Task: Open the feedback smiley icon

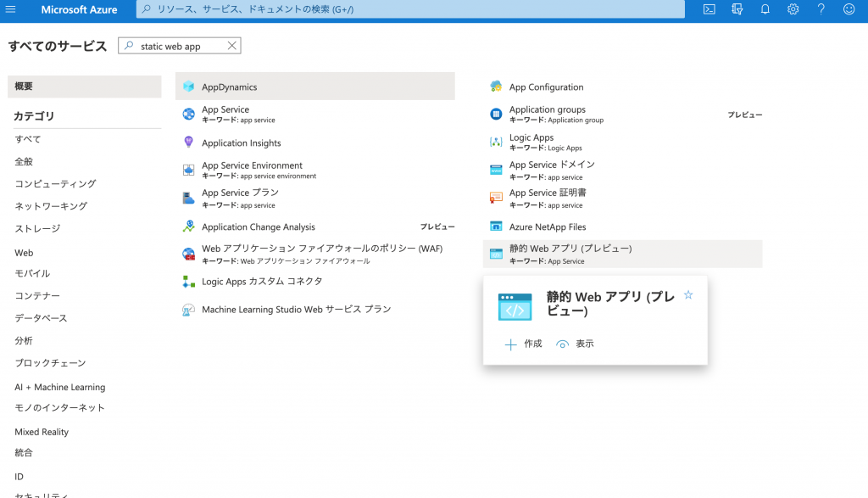Action: (x=849, y=9)
